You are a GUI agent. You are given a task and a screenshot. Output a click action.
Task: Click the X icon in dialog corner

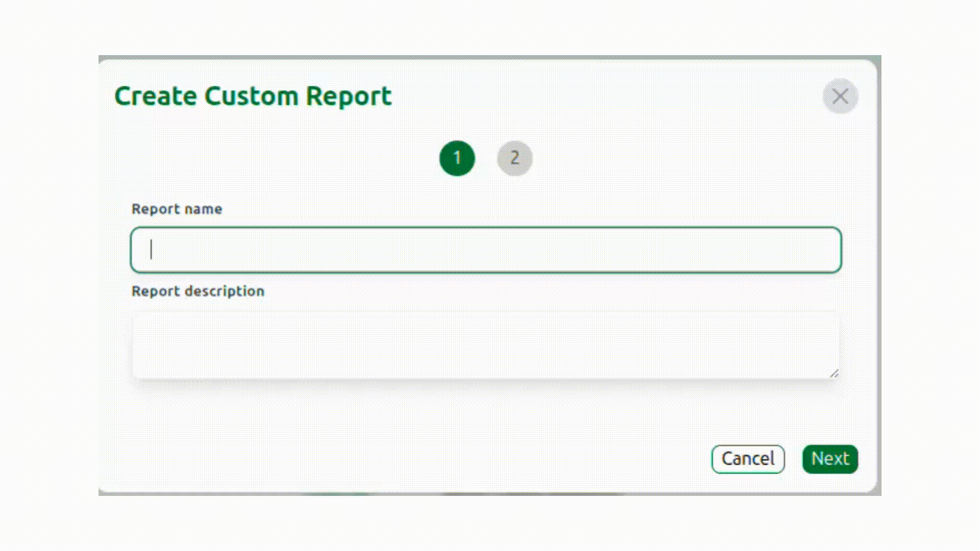tap(840, 96)
